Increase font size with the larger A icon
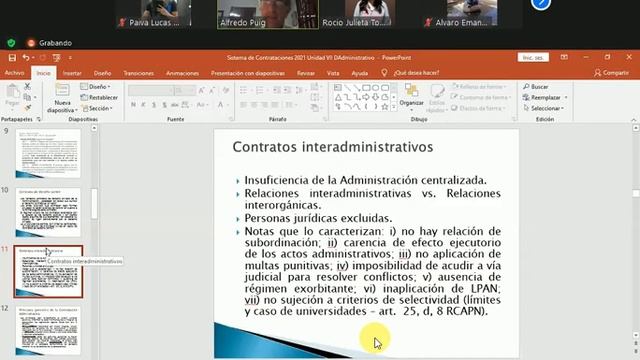This screenshot has width=640, height=360. click(201, 91)
